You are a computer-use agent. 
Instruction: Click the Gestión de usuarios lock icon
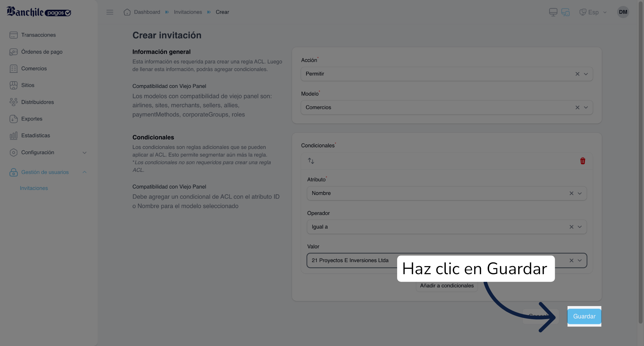tap(13, 172)
